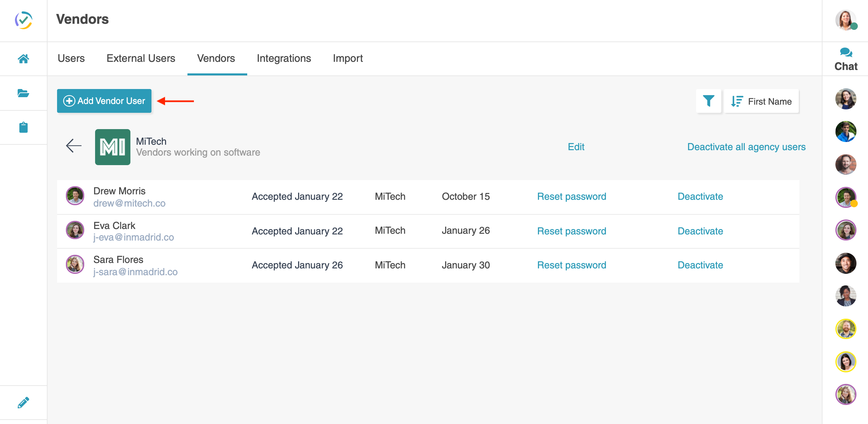868x424 pixels.
Task: Click Eva Clark's email address
Action: point(133,237)
